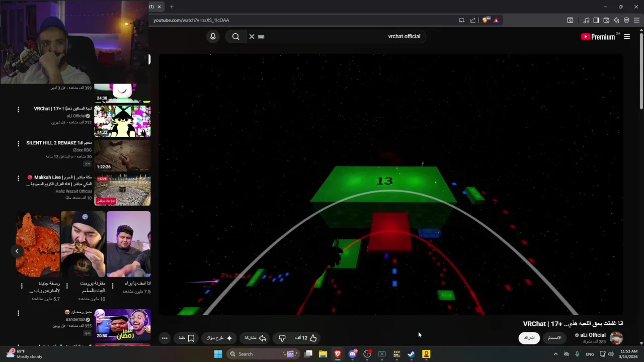
Task: Open options for Makkah Live video
Action: [19, 178]
